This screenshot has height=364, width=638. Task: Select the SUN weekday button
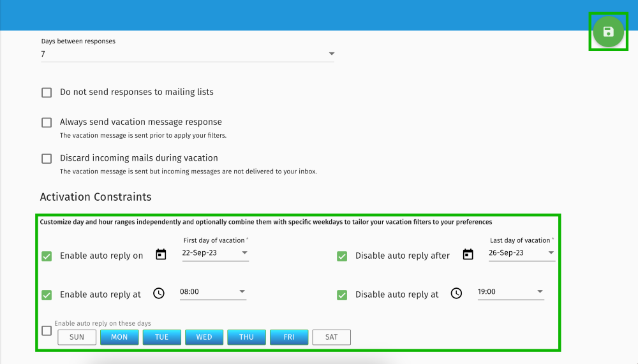click(x=77, y=337)
